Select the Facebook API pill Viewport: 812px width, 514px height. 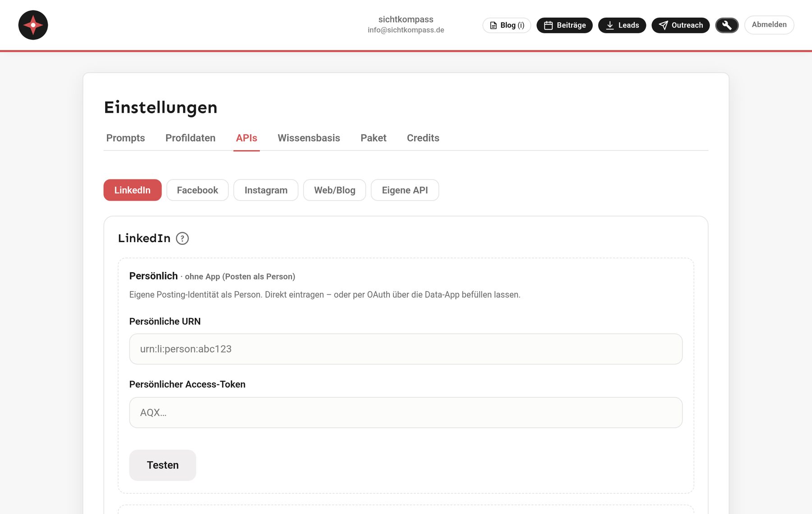198,190
